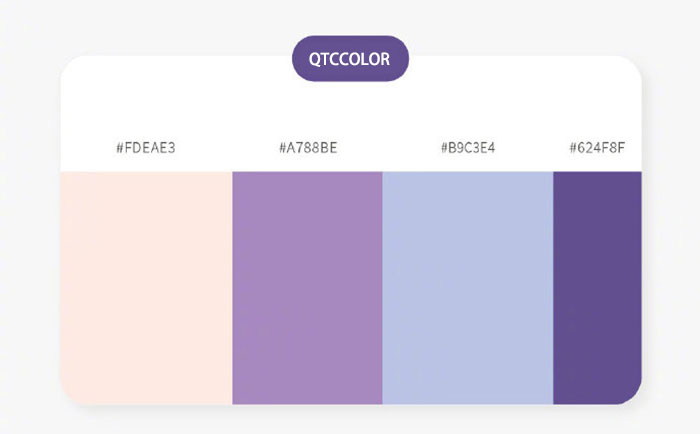Choose the color block for #A788BE

click(x=307, y=288)
